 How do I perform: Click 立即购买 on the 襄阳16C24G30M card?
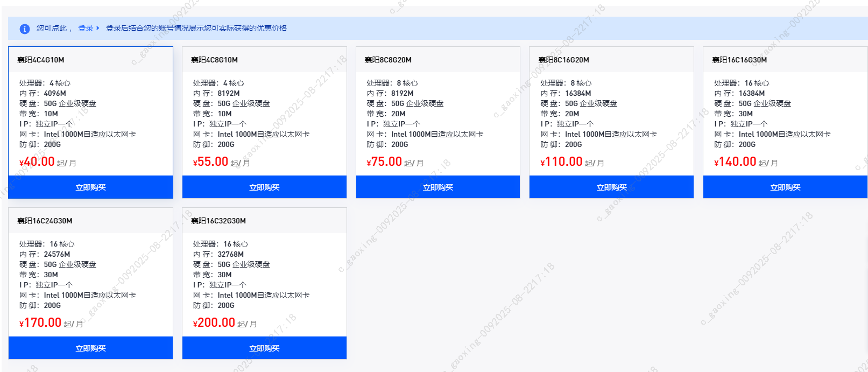pos(90,348)
